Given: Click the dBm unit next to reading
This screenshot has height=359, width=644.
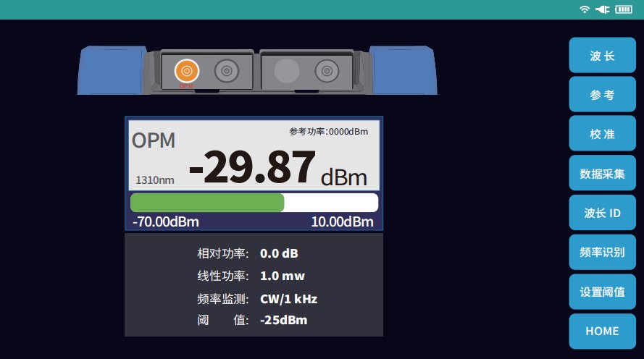Looking at the screenshot, I should [344, 177].
